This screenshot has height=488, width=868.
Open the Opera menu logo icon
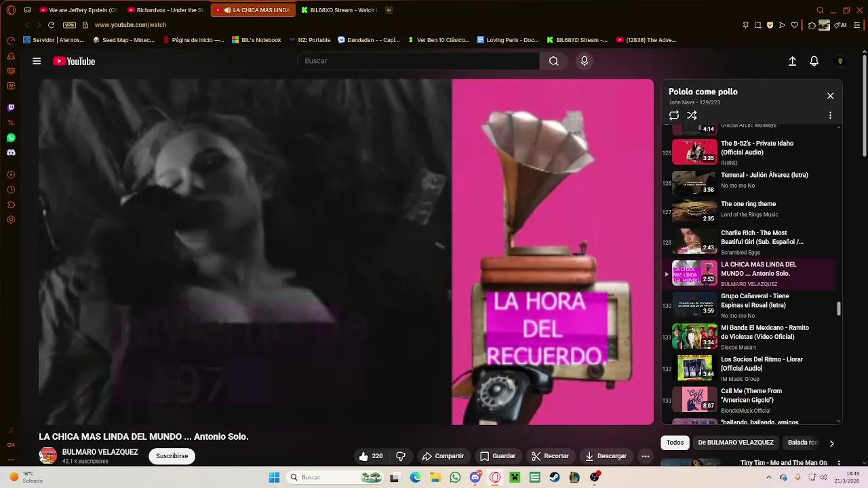(11, 10)
